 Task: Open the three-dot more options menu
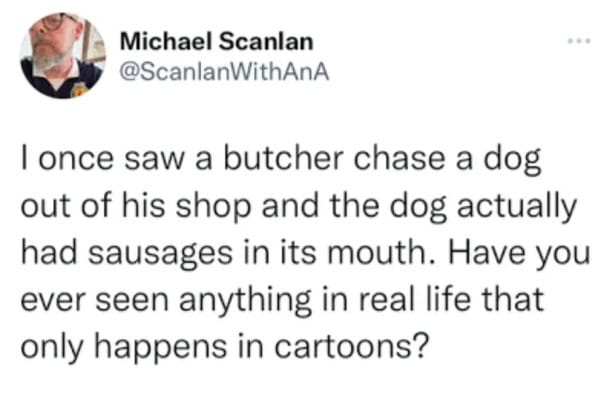tap(579, 40)
